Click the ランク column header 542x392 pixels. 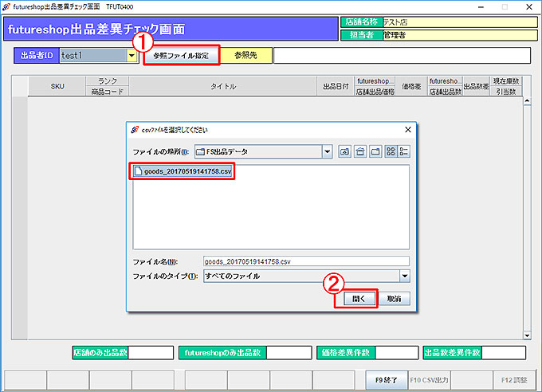(x=107, y=81)
